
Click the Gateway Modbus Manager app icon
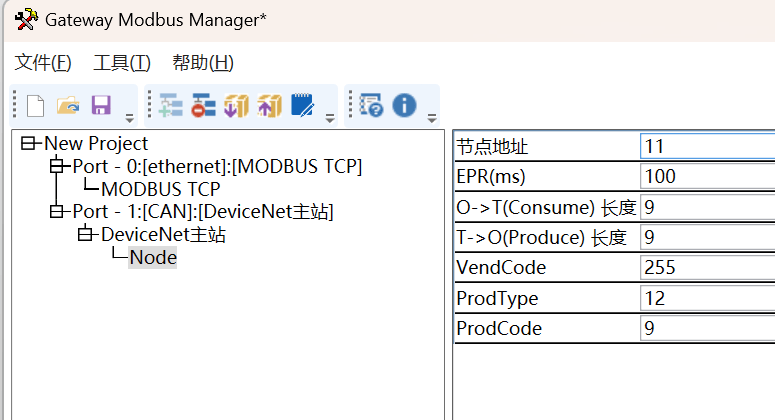point(26,20)
